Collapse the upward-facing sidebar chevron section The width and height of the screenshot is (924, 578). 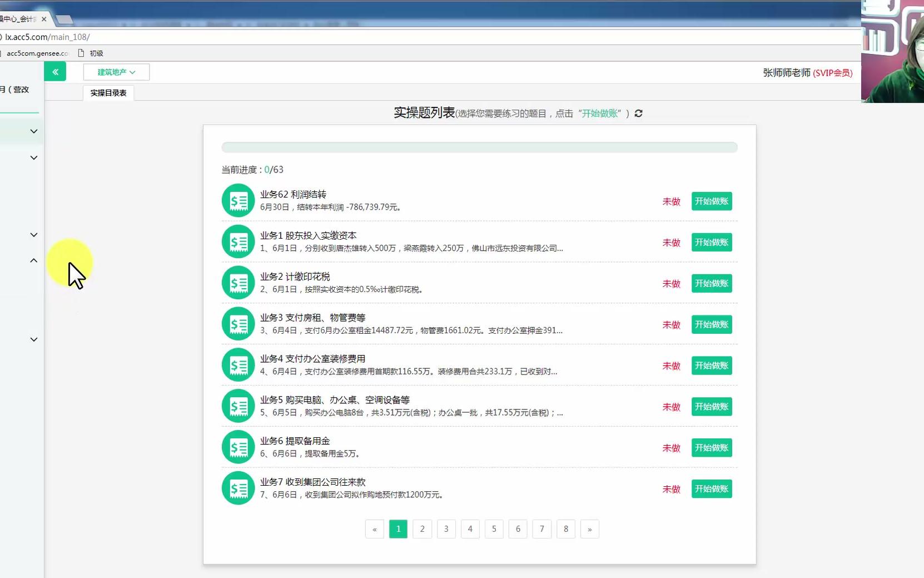point(33,260)
